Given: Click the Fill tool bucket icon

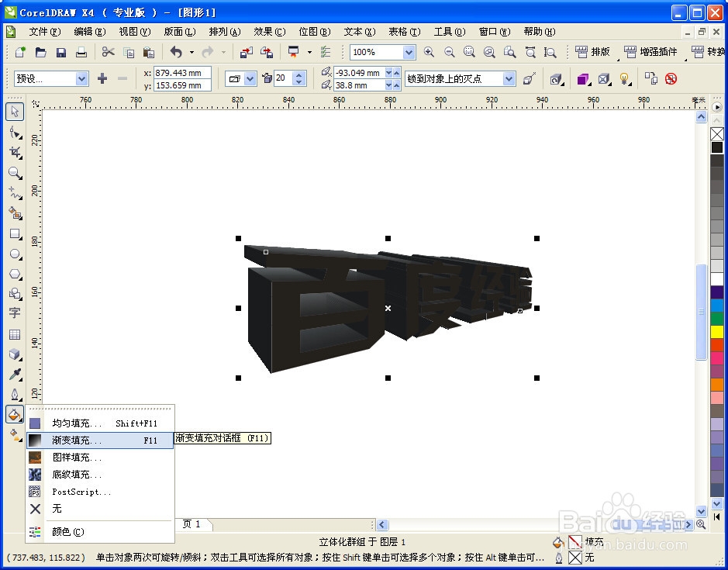Looking at the screenshot, I should click(x=15, y=414).
